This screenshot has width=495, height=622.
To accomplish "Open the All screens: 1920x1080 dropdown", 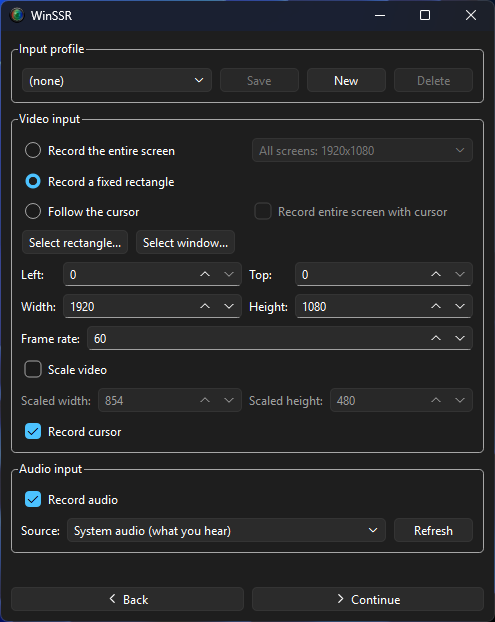I will (362, 150).
